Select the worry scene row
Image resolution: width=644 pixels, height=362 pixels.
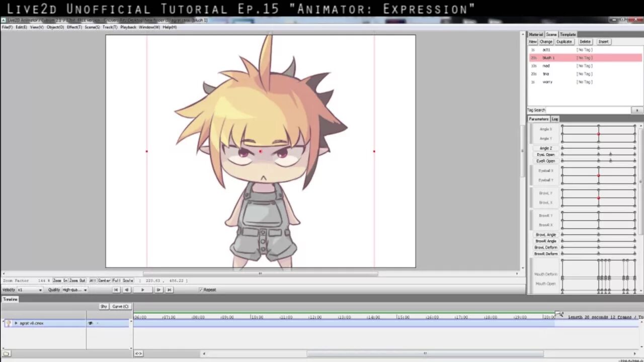tap(585, 82)
